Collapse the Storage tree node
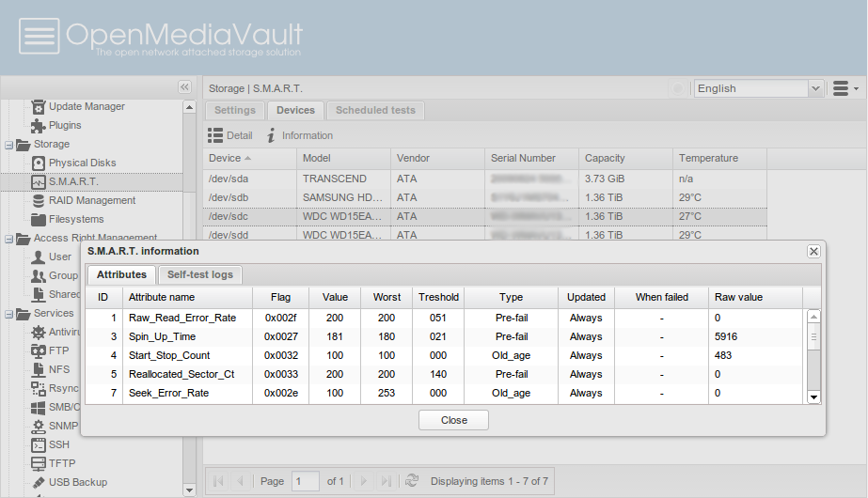Viewport: 868px width, 498px height. [x=8, y=145]
